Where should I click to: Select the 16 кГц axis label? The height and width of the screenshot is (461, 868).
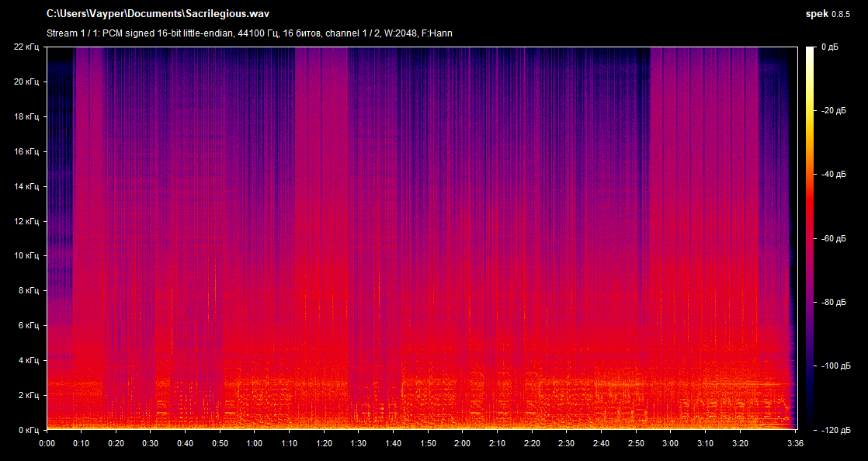26,151
